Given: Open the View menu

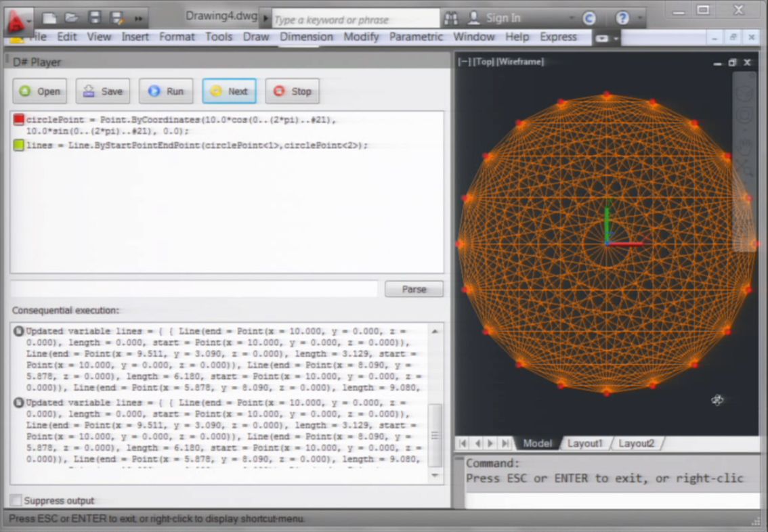Looking at the screenshot, I should tap(99, 37).
